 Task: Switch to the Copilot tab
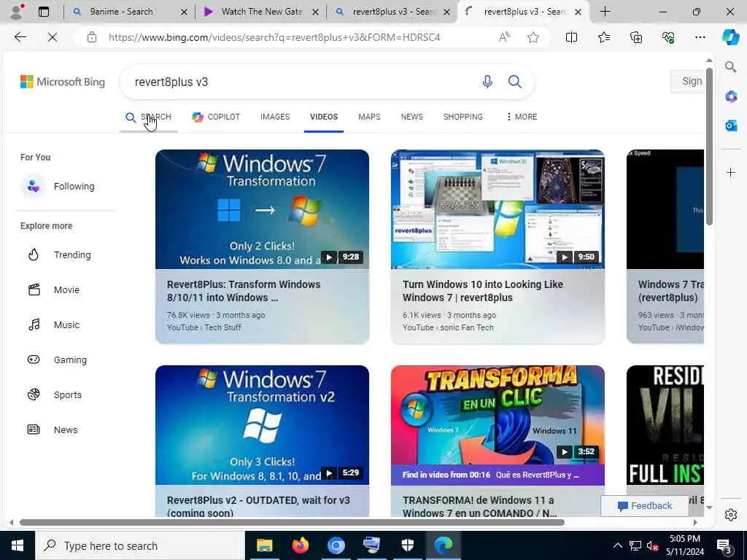pyautogui.click(x=216, y=117)
